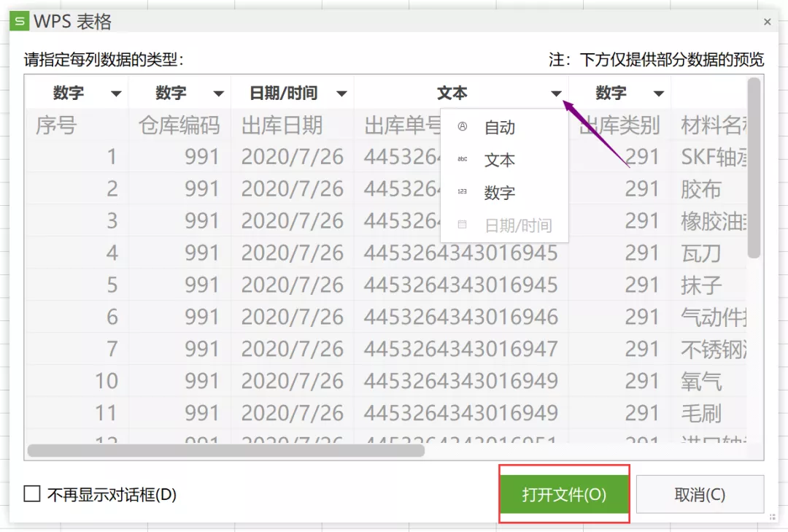Open the type dropdown for 序号 column

(x=117, y=93)
